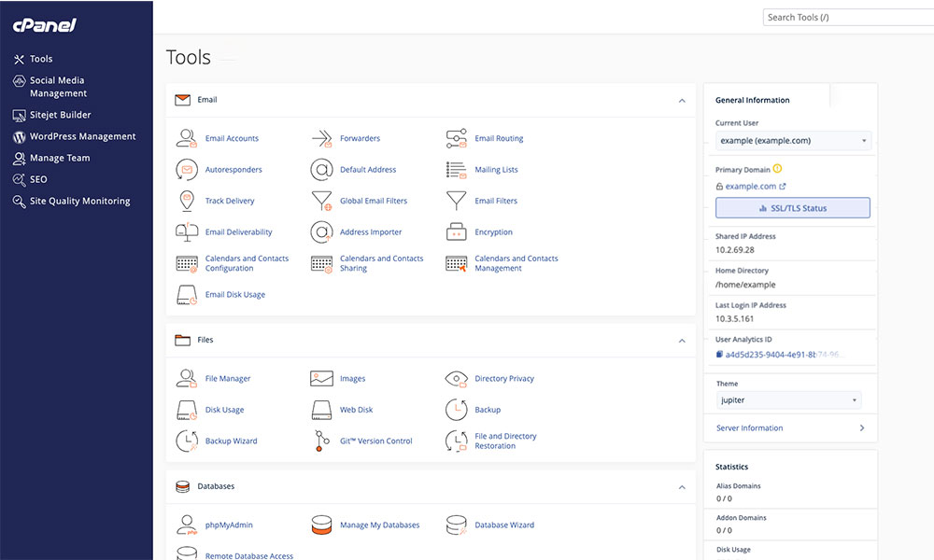Open the example.com primary domain link
This screenshot has height=560, width=934.
coord(751,187)
